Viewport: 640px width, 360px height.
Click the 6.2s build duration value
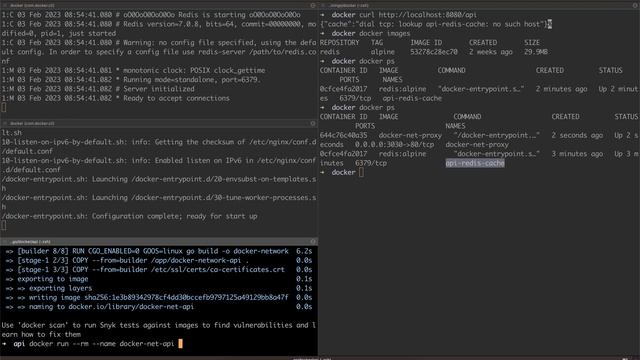[304, 251]
